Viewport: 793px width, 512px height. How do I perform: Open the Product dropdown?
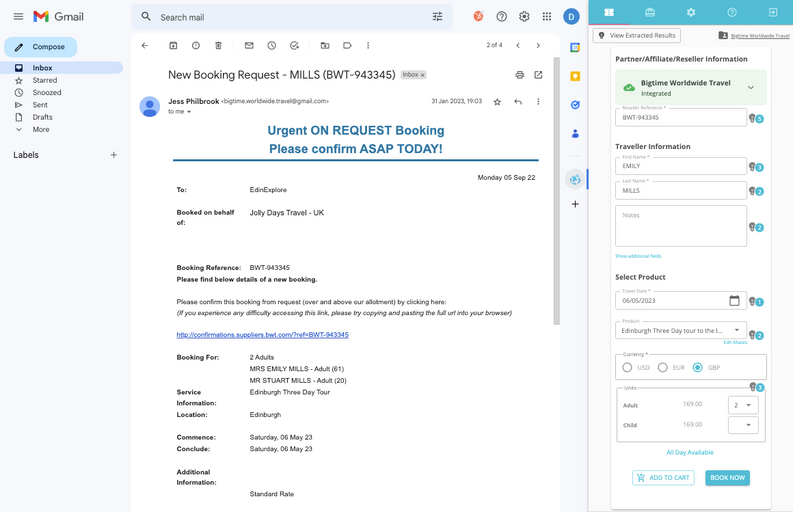[681, 330]
